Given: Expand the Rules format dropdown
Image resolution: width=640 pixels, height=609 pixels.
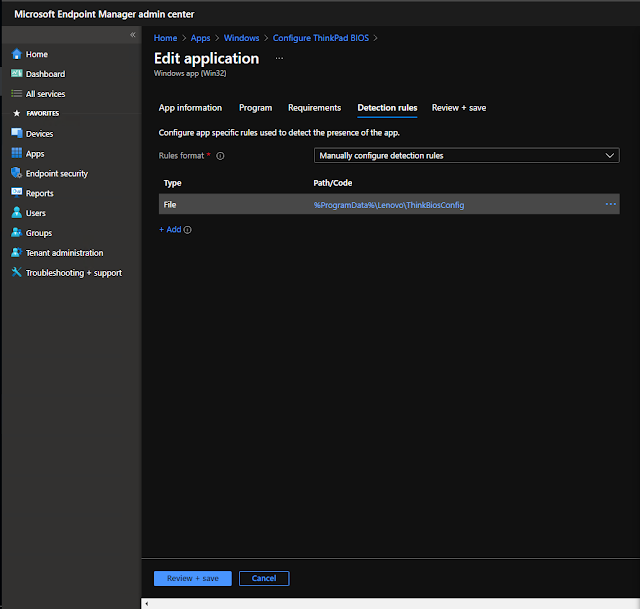Looking at the screenshot, I should point(467,156).
